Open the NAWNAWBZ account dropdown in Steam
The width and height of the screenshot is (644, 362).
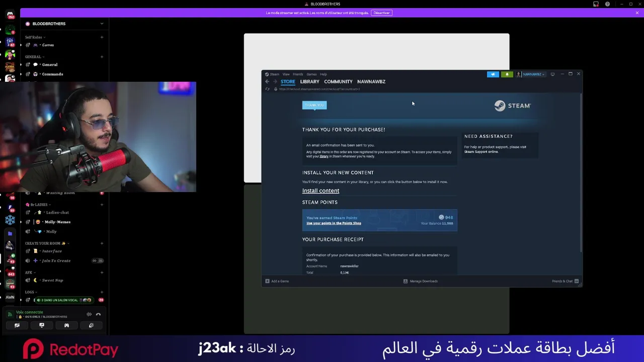click(x=531, y=74)
